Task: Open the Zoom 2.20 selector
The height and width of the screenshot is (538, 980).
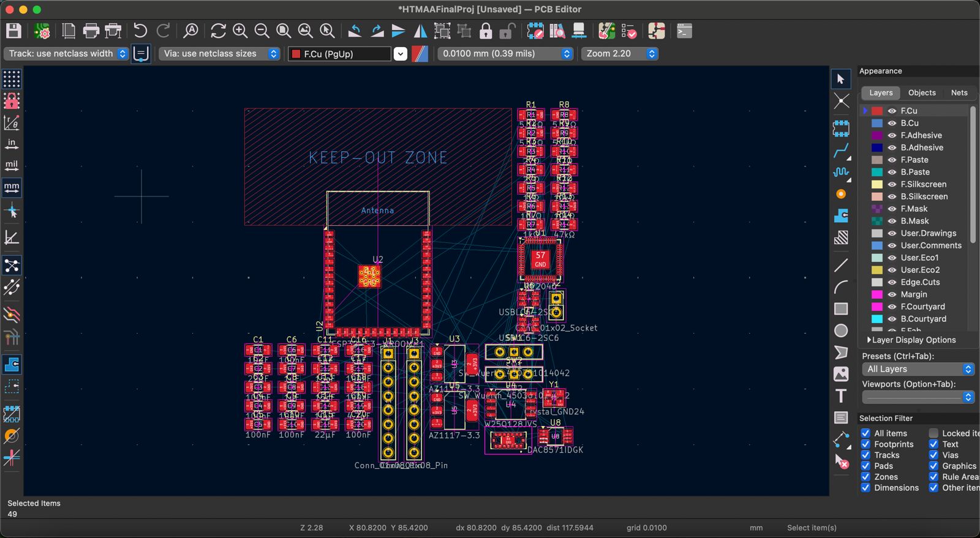Action: point(620,54)
